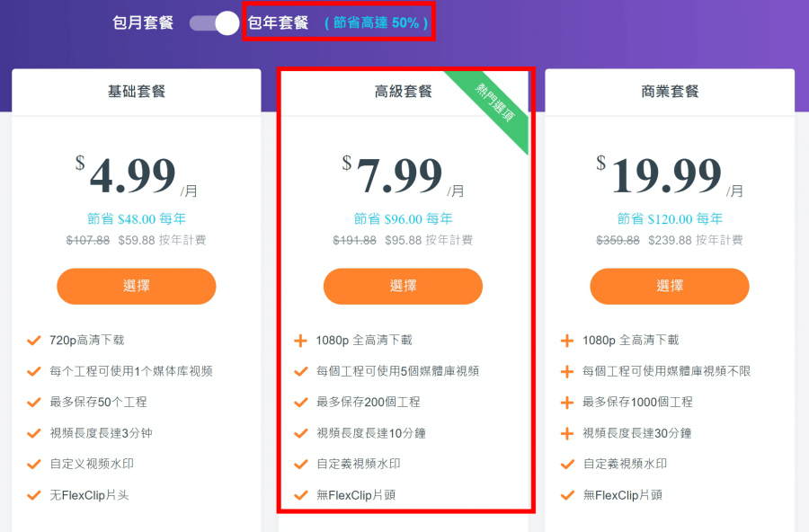Click checkmark beside 无FlexClip片头 in basic plan

point(34,495)
